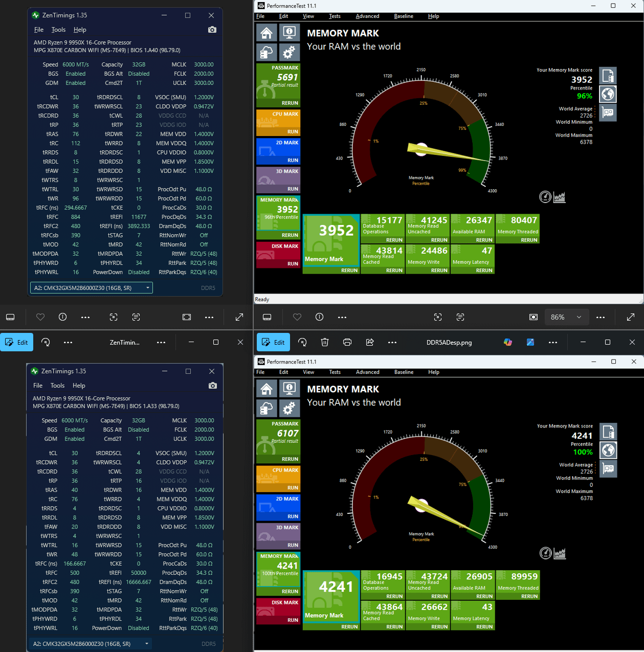Click the save results document icon beside score 4241
This screenshot has width=644, height=652.
click(608, 432)
